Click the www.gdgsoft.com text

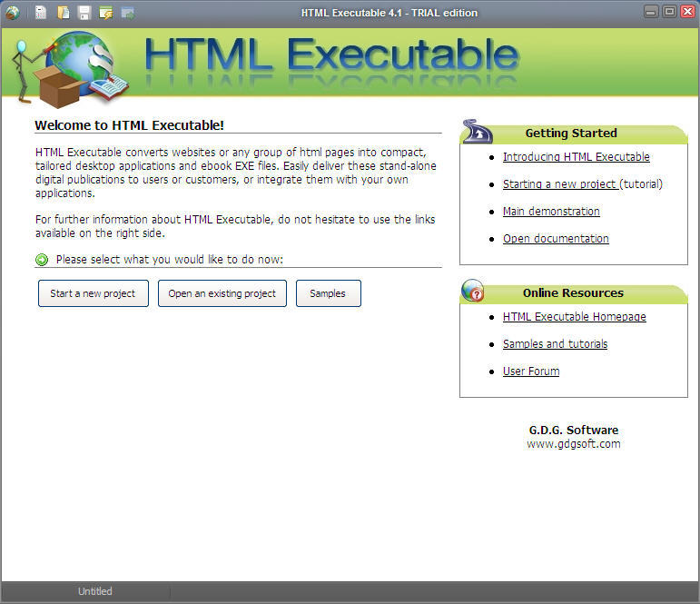573,444
